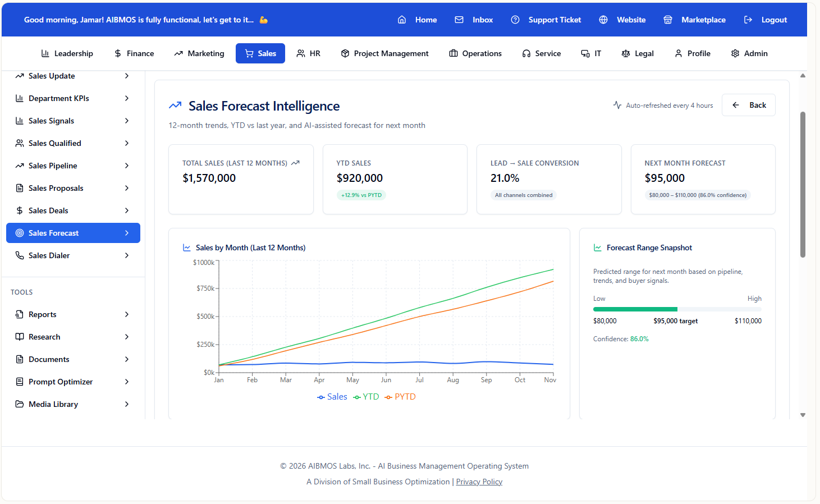Screen dimensions: 820x504
Task: Click the Finance dollar icon
Action: pos(118,53)
